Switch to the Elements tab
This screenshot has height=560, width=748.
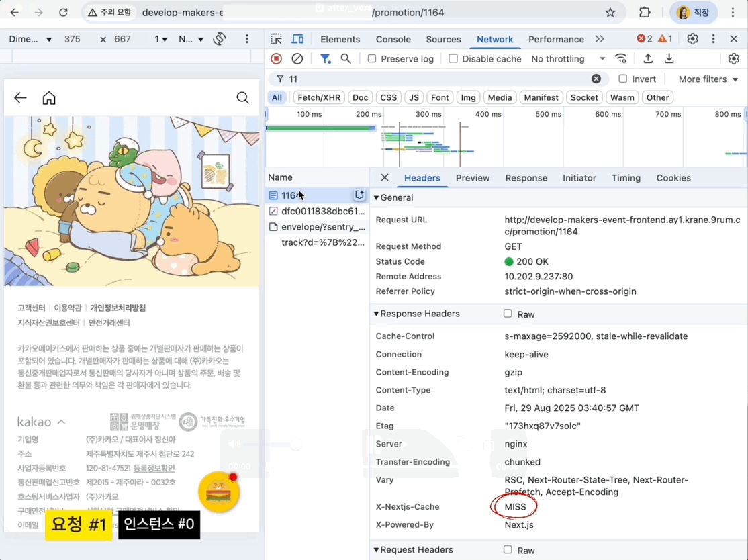point(340,39)
